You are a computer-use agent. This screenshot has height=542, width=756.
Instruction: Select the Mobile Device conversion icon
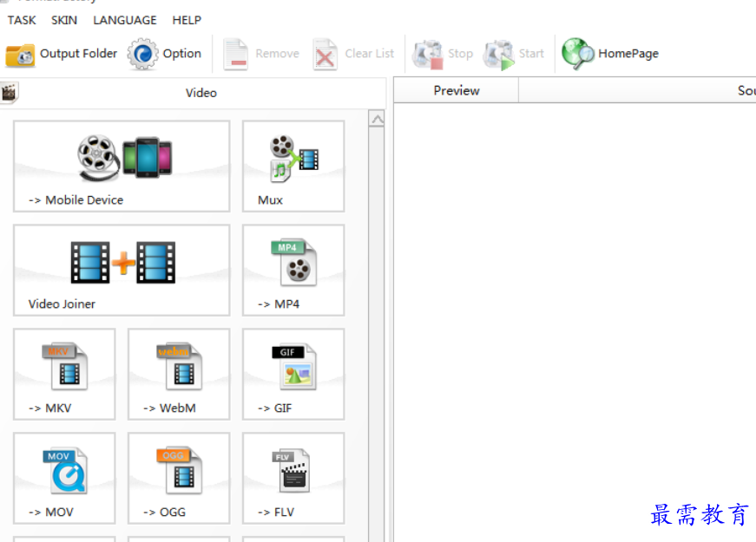125,158
